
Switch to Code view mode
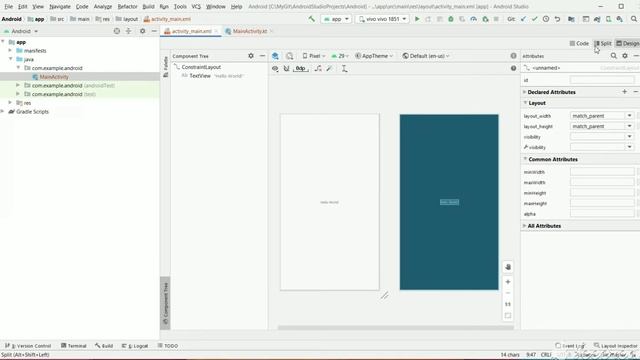tap(579, 43)
